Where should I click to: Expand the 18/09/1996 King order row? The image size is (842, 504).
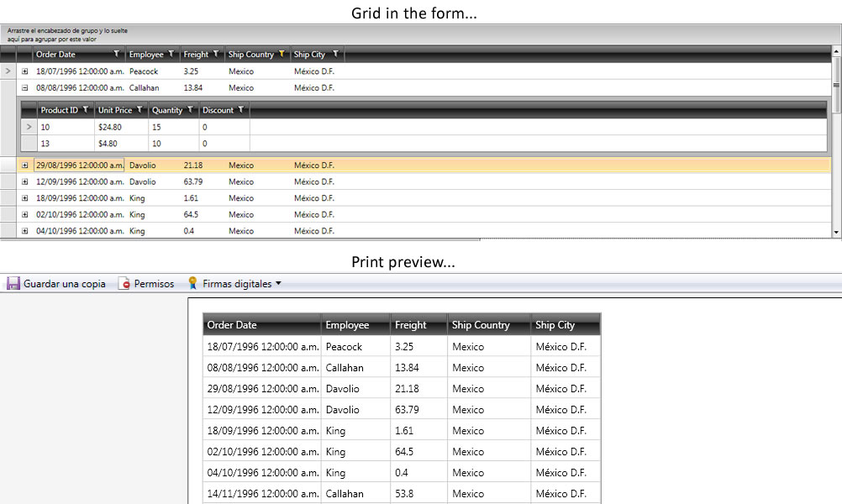click(24, 198)
